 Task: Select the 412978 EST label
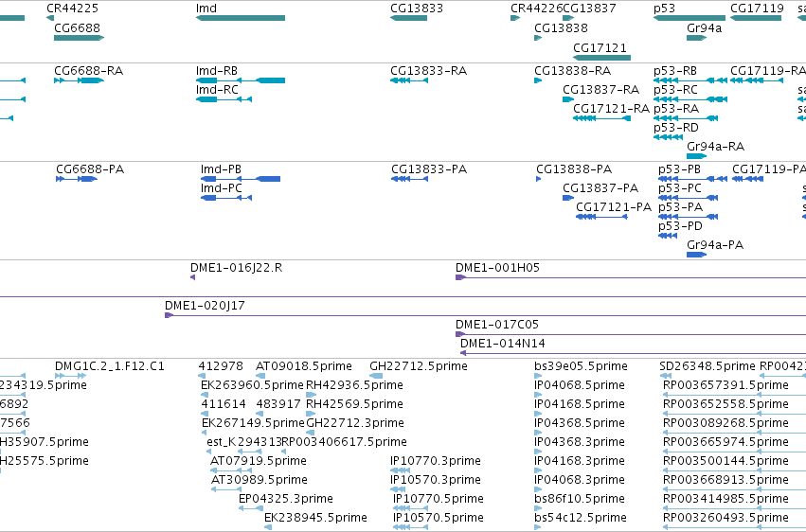[221, 366]
